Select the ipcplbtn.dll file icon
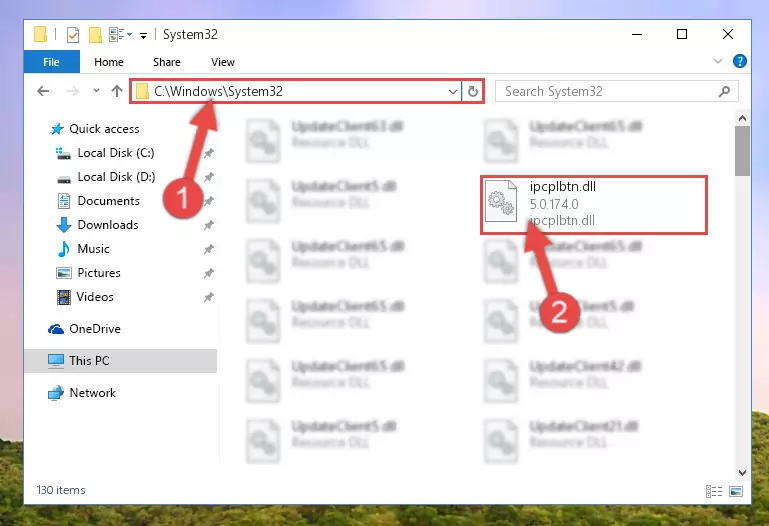Viewport: 769px width, 526px height. pyautogui.click(x=501, y=201)
